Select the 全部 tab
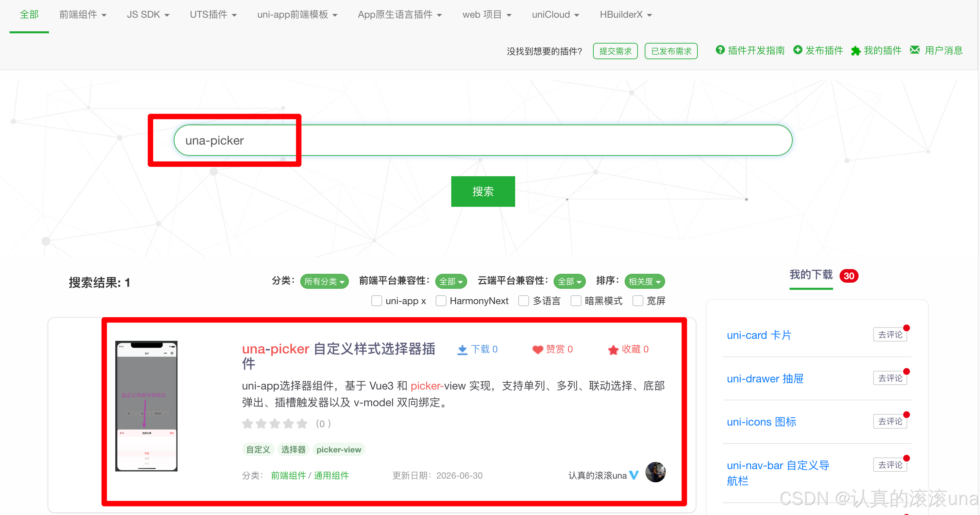 click(x=29, y=15)
